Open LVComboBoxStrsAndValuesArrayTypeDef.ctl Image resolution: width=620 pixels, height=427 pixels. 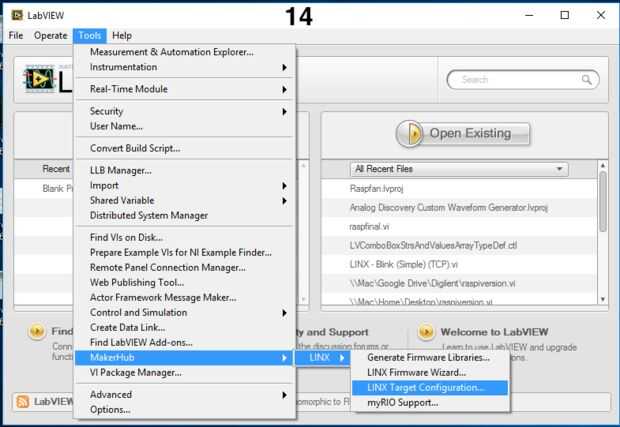tap(433, 246)
